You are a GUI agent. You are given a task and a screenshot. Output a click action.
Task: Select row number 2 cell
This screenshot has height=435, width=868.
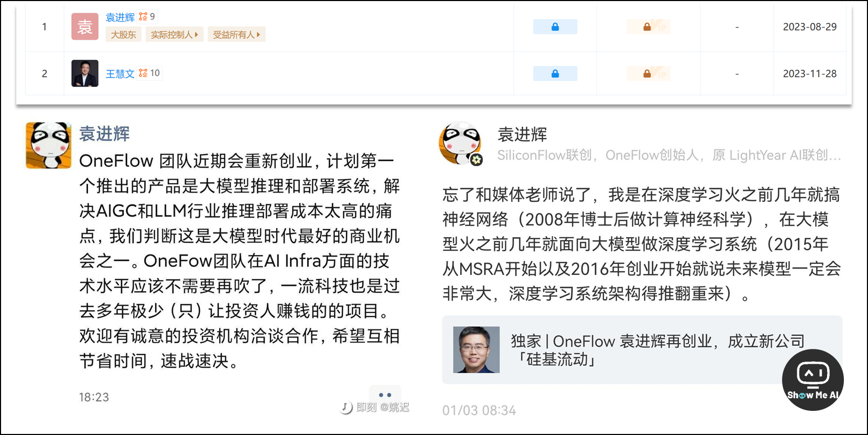[x=45, y=73]
